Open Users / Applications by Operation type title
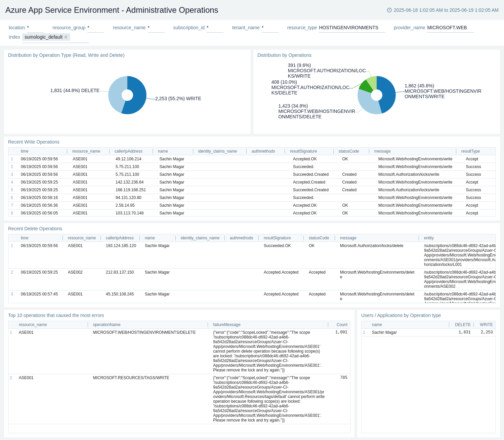This screenshot has width=504, height=440. [401, 315]
